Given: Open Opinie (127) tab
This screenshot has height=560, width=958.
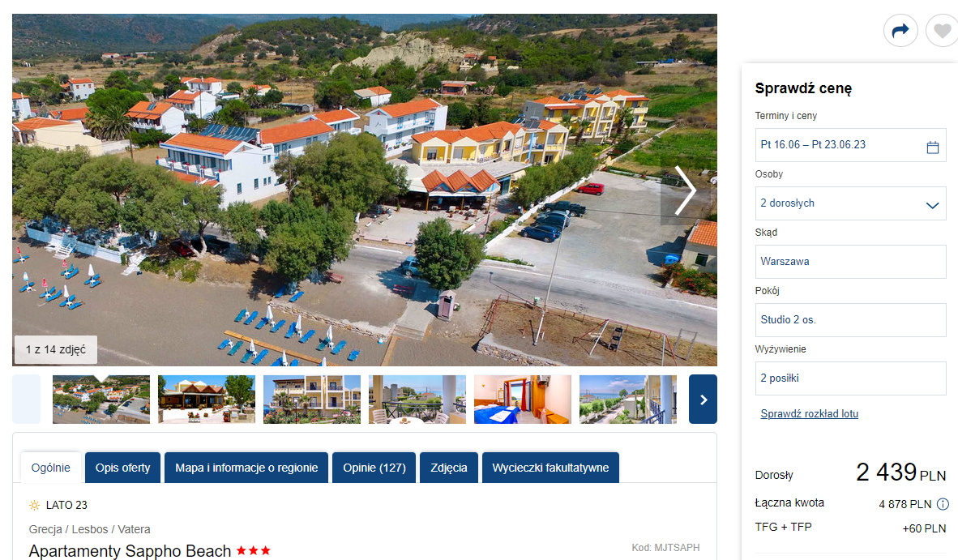Looking at the screenshot, I should 374,468.
